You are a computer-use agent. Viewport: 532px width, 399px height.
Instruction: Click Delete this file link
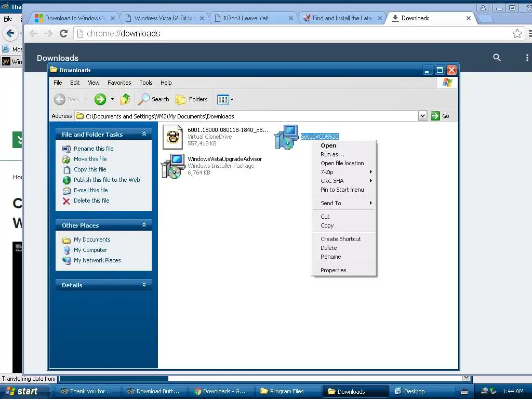[x=91, y=201]
